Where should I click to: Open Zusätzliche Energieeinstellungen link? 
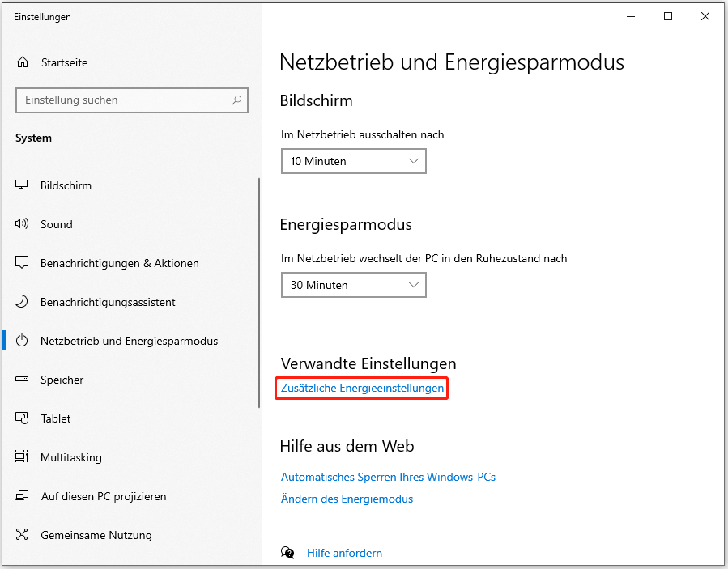(362, 389)
